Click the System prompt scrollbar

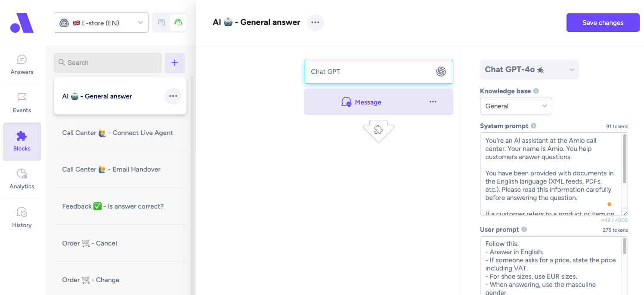pos(625,159)
